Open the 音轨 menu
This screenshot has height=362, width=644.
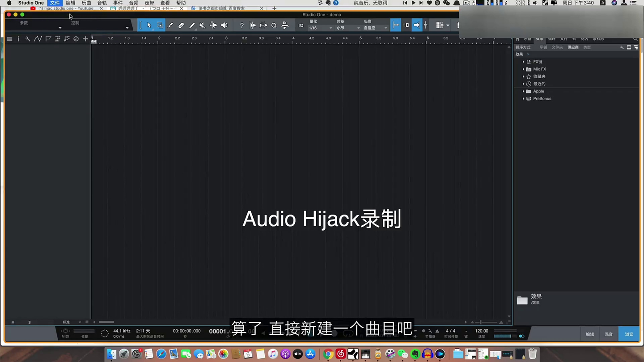[102, 3]
